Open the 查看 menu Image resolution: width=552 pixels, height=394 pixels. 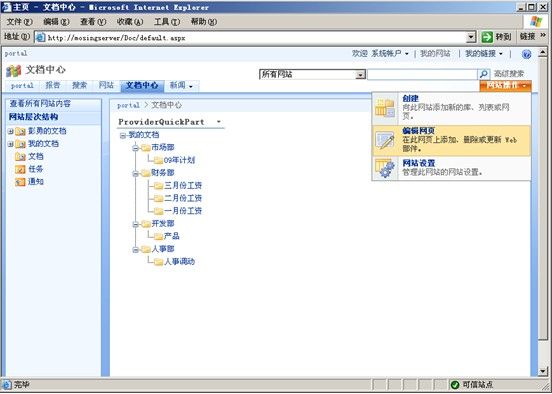93,22
